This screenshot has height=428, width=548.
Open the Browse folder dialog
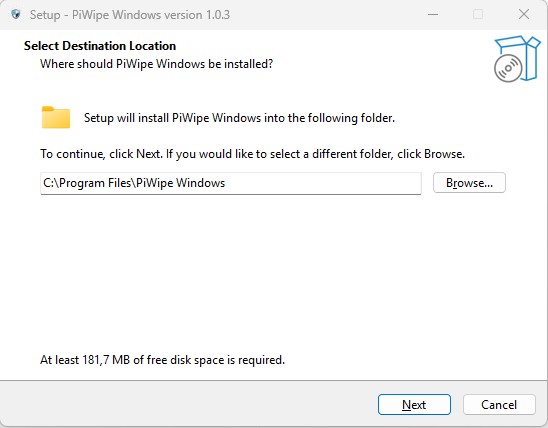(469, 183)
